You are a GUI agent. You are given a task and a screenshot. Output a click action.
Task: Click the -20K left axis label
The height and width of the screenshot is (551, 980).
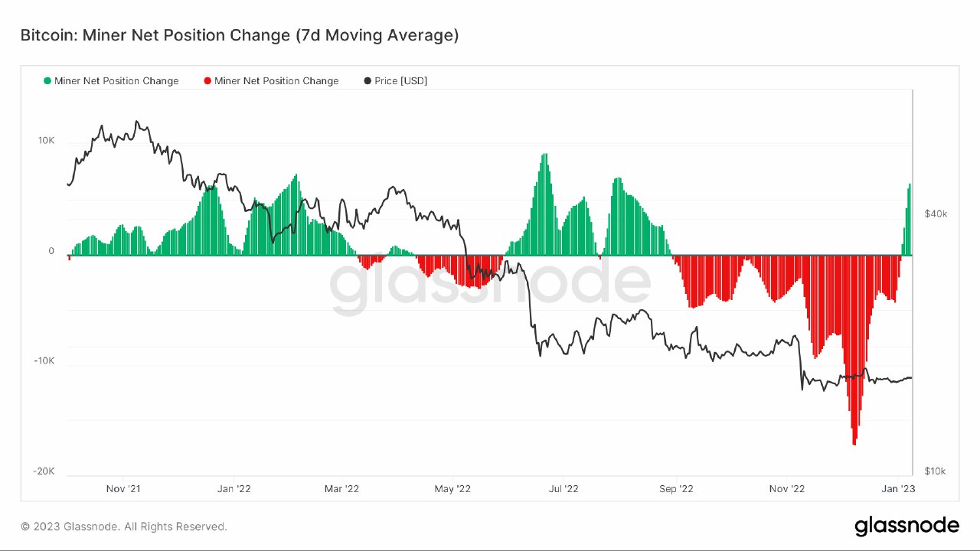[x=44, y=471]
